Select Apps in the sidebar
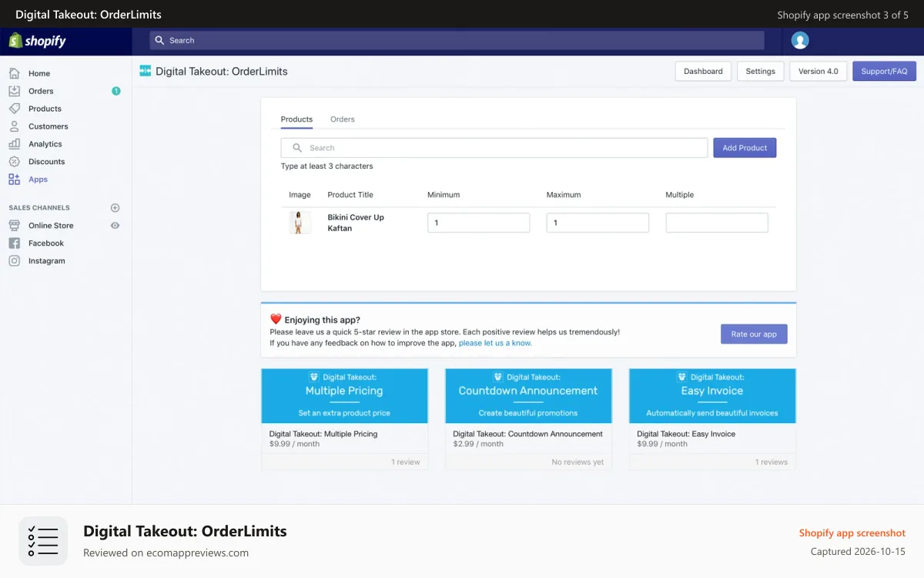Viewport: 924px width, 578px height. pos(38,180)
